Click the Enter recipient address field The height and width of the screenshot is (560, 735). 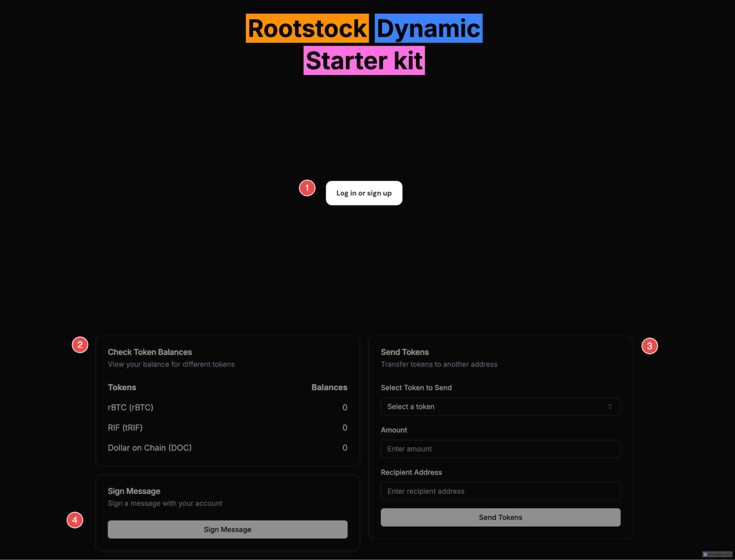pos(500,491)
